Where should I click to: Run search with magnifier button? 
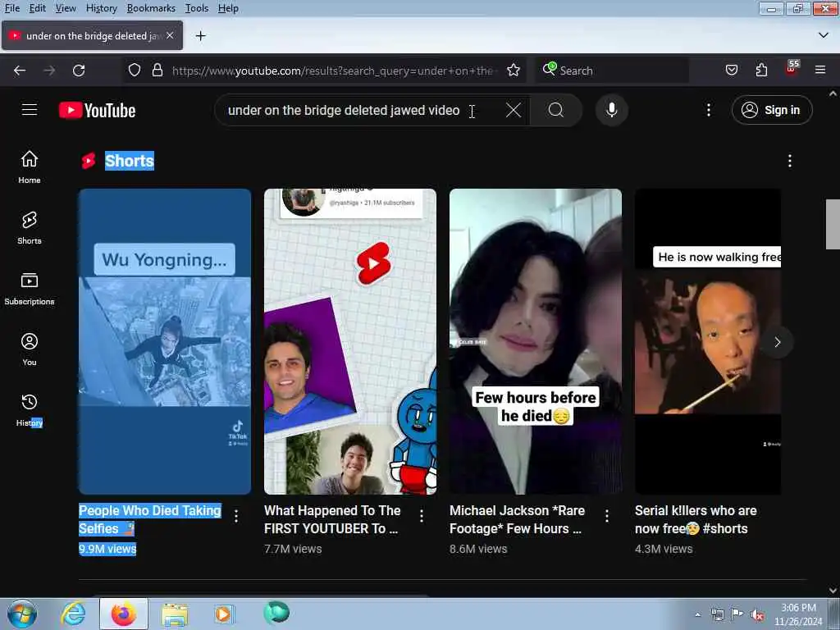point(556,111)
